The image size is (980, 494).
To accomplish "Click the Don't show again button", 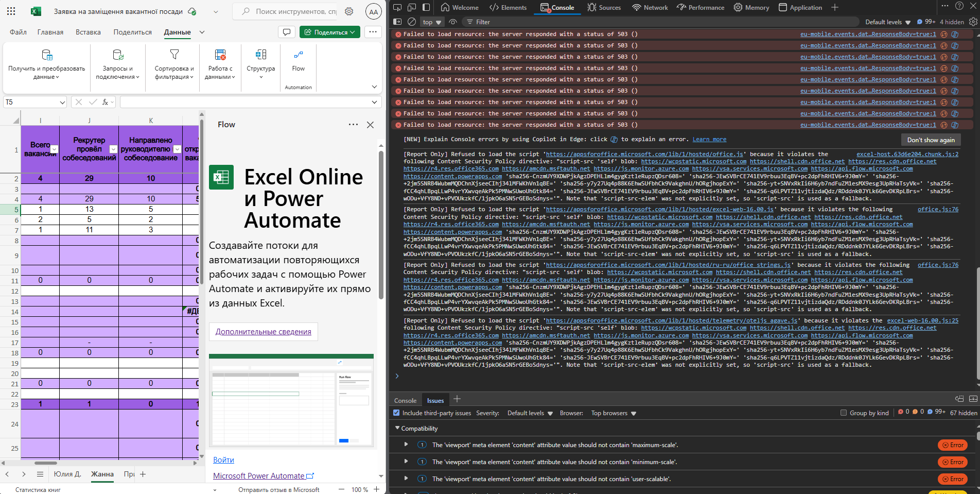I will tap(931, 140).
